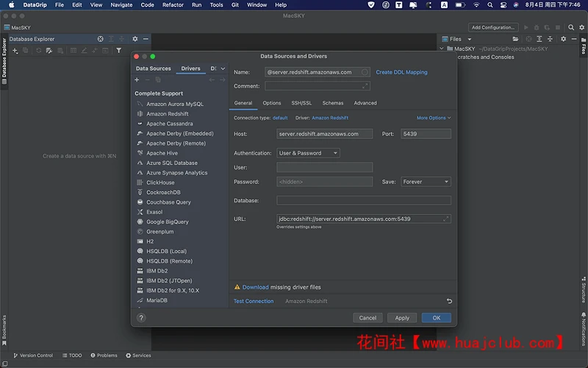Click the filter funnel icon in Database Explorer

(118, 50)
